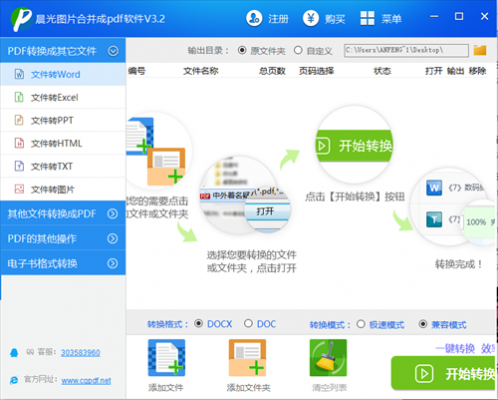Select the 原文件夹 output option
498x400 pixels.
click(242, 50)
